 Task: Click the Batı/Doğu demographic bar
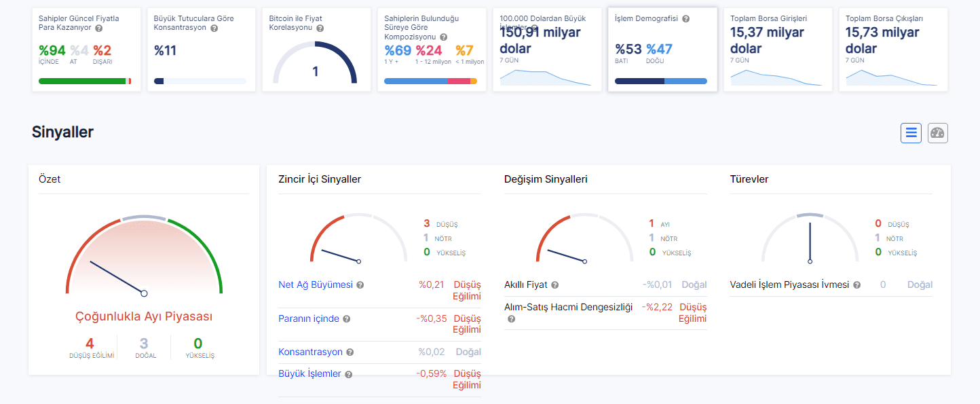click(660, 81)
